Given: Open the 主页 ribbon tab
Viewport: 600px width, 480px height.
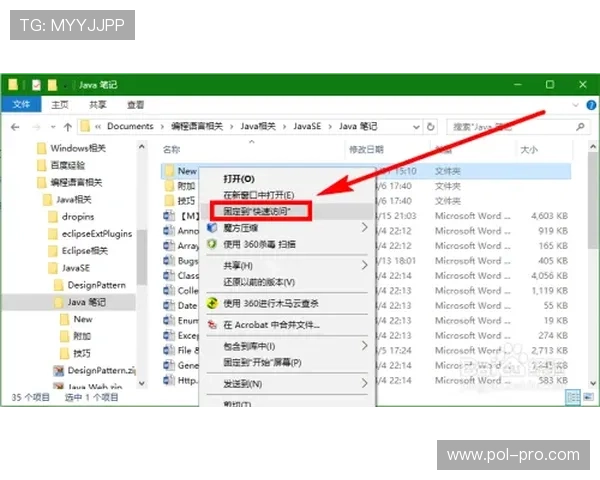Looking at the screenshot, I should tap(60, 104).
